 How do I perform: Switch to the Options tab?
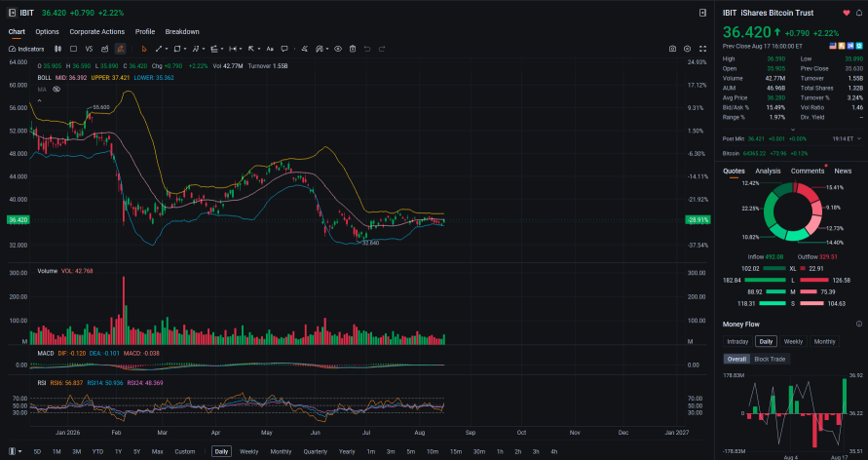47,31
